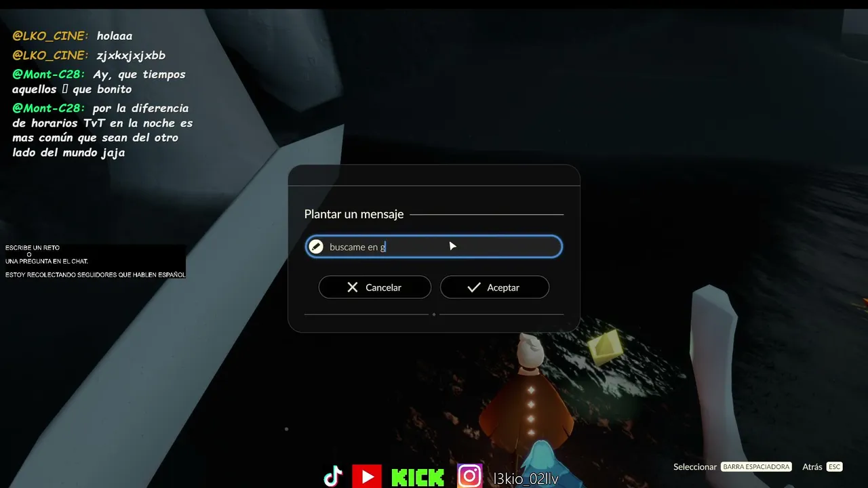Click the text "ESTOY RECOLECTANDO SEGUIDORES QUE HABLEN ESPAÑOL"
Viewport: 868px width, 488px height.
click(96, 274)
